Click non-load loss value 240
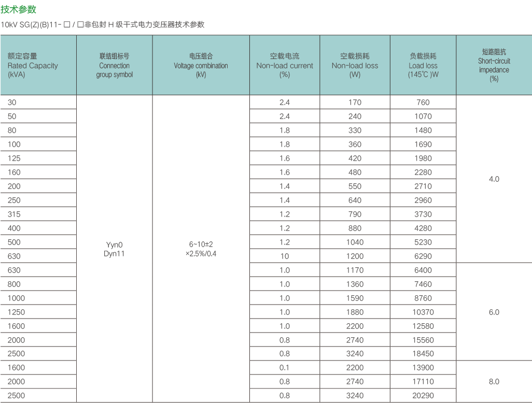Viewport: 532px width, 403px height. pos(355,116)
